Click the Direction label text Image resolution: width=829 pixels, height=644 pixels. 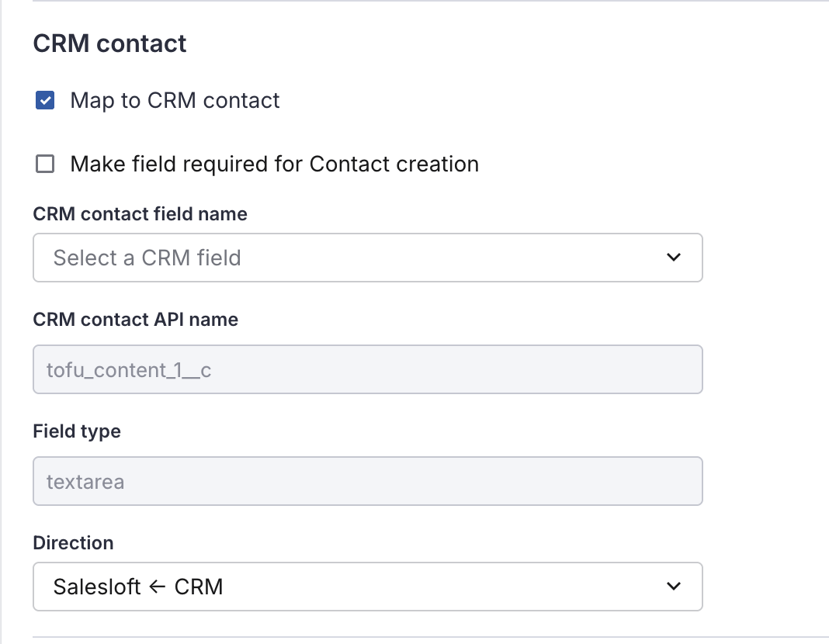tap(73, 542)
